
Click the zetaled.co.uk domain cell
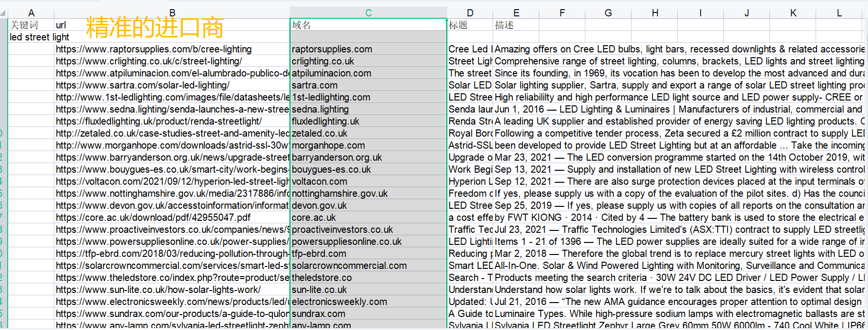[x=369, y=133]
